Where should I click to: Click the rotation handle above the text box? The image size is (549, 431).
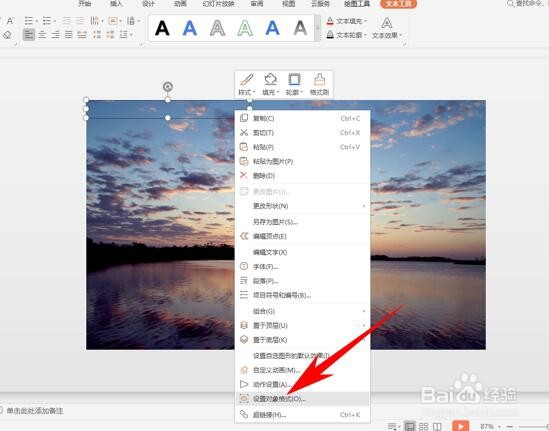pyautogui.click(x=168, y=86)
